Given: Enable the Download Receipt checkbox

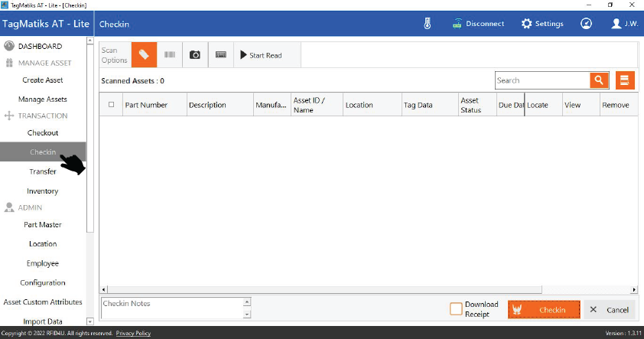Looking at the screenshot, I should 456,309.
